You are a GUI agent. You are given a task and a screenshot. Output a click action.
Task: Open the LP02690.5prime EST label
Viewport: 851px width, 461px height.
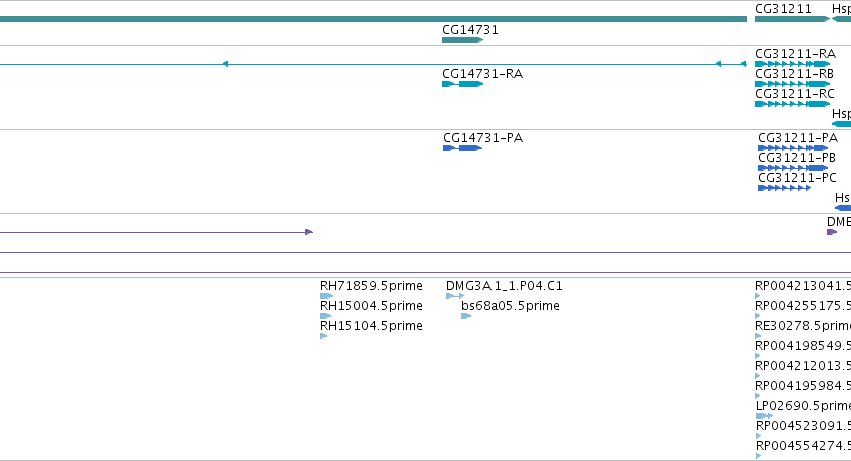pos(803,406)
